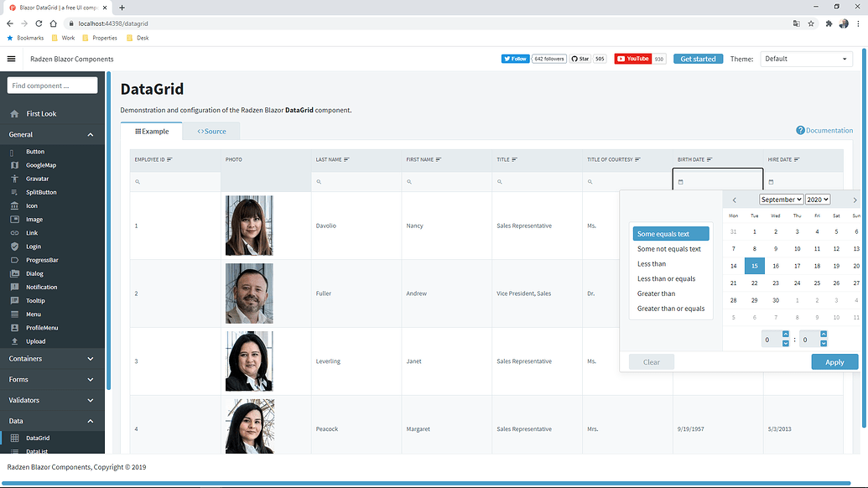
Task: Choose 'Less than or equals' filter operator
Action: (671, 279)
